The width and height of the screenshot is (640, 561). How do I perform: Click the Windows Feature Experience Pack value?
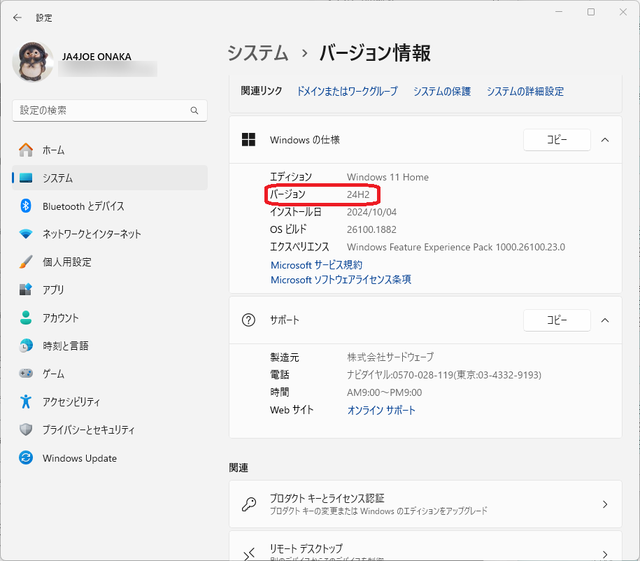coord(456,247)
